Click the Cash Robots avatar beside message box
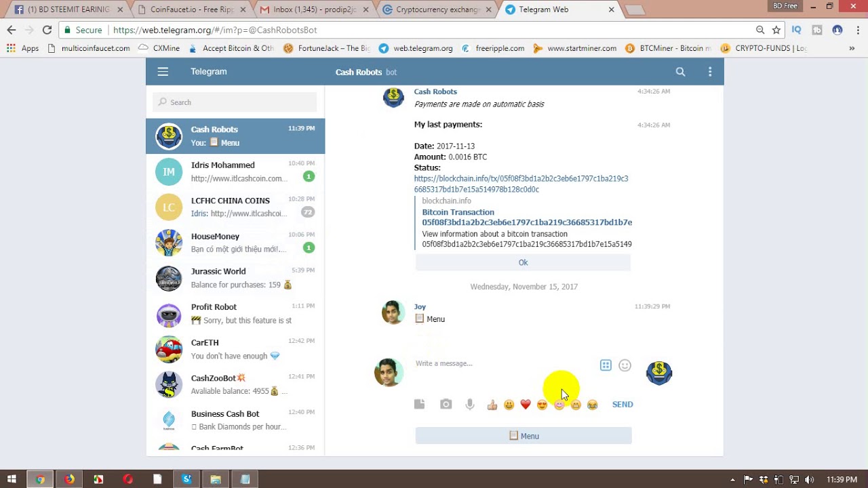The image size is (868, 488). [658, 373]
